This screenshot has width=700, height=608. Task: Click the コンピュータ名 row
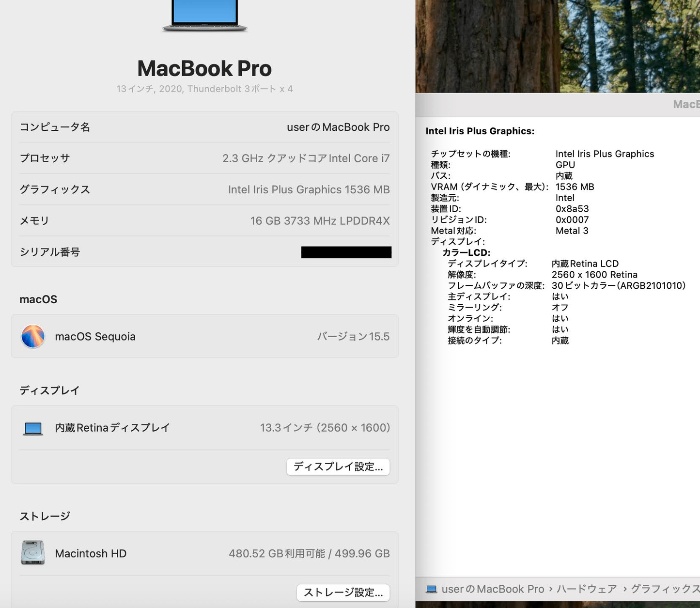pyautogui.click(x=203, y=127)
